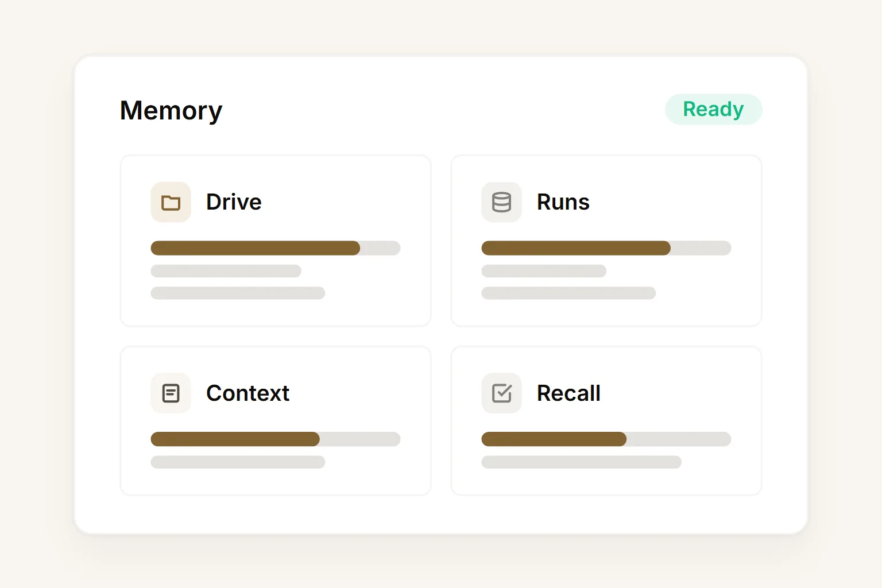Click the Context document icon
Viewport: 882px width, 588px height.
click(171, 393)
